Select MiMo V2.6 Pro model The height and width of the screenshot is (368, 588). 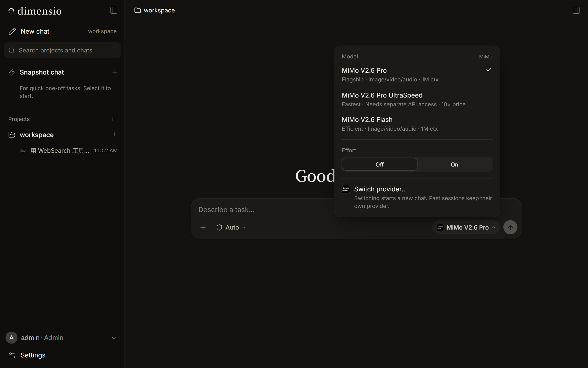(x=417, y=75)
